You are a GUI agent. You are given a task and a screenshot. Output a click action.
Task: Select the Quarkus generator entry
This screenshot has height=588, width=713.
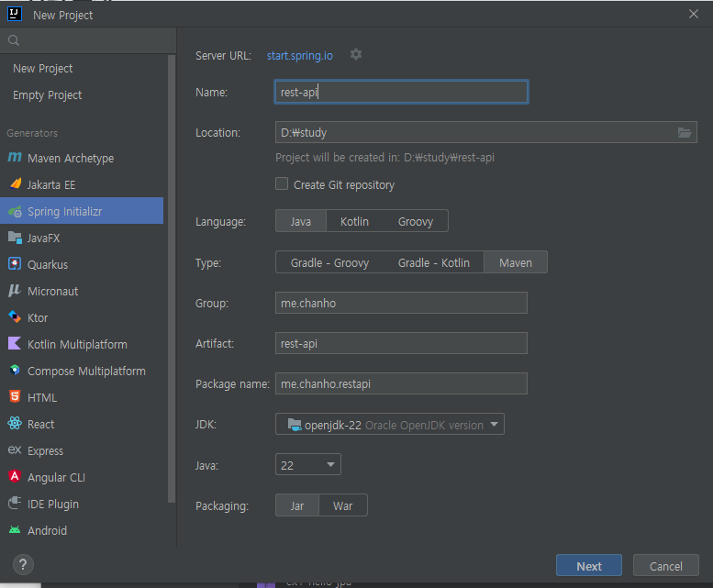pos(82,264)
